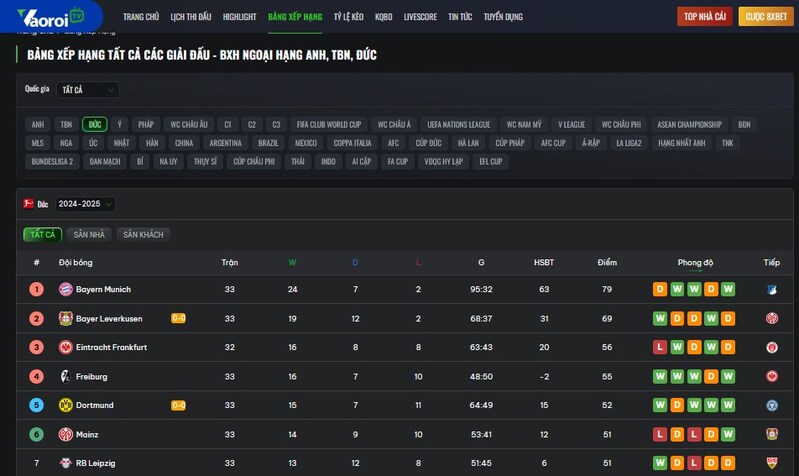Open the 2024-2025 season dropdown
The image size is (799, 476).
click(85, 204)
